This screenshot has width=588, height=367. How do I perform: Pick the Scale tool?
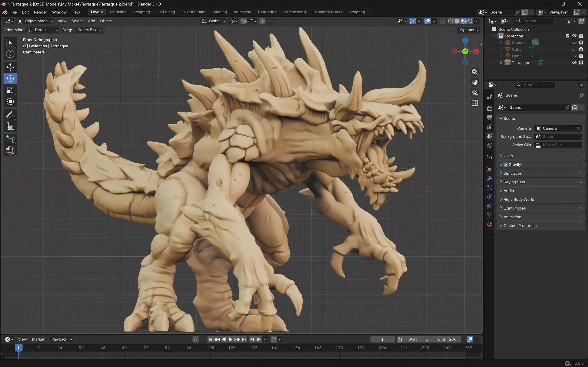pyautogui.click(x=10, y=90)
